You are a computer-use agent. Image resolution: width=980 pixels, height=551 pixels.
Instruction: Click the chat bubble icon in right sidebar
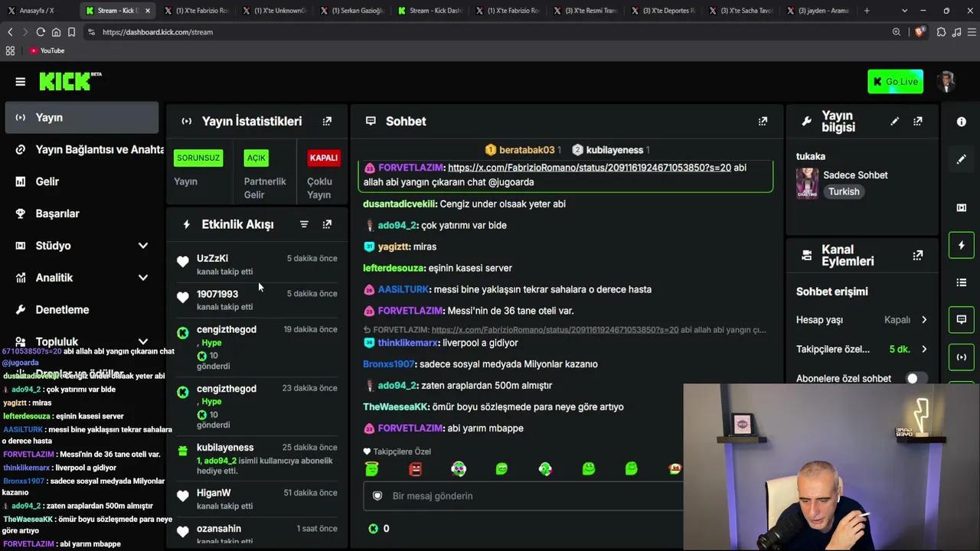962,319
